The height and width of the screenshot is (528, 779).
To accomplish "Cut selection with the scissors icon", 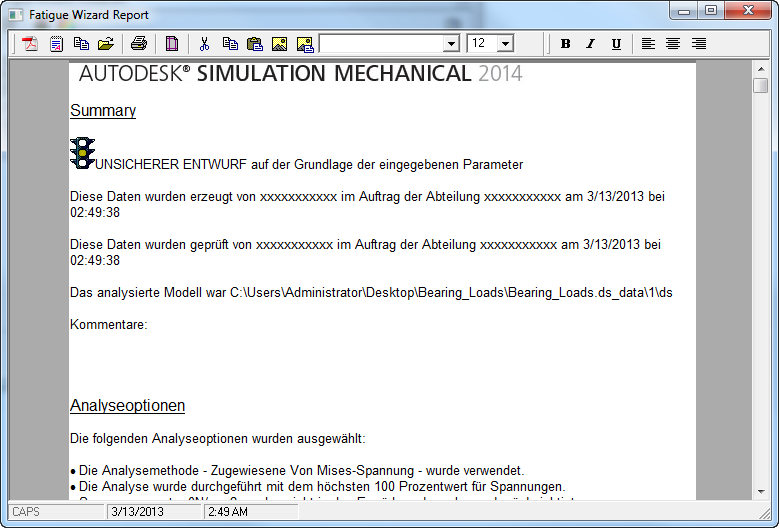I will point(204,44).
